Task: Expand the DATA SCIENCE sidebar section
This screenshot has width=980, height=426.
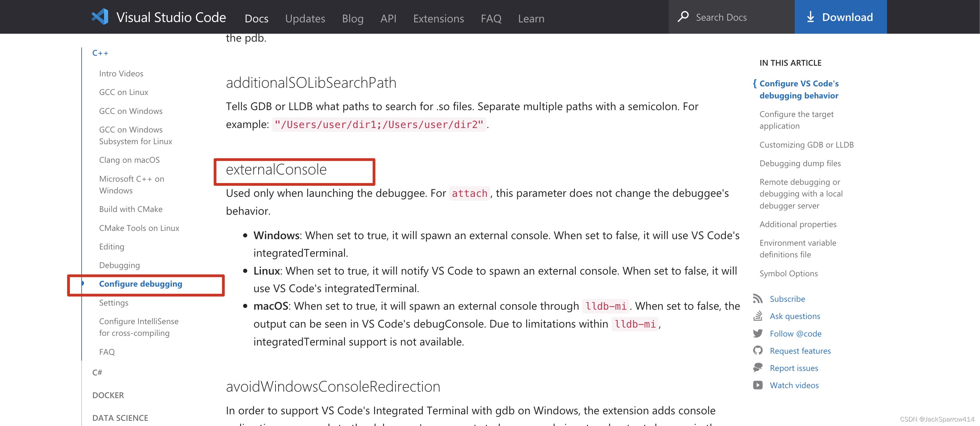Action: coord(120,418)
